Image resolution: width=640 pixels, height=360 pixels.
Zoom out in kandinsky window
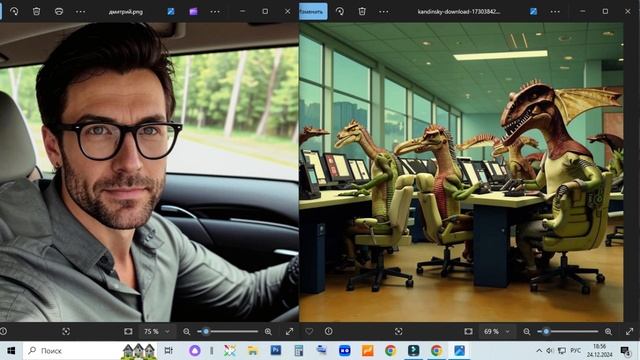click(x=527, y=331)
